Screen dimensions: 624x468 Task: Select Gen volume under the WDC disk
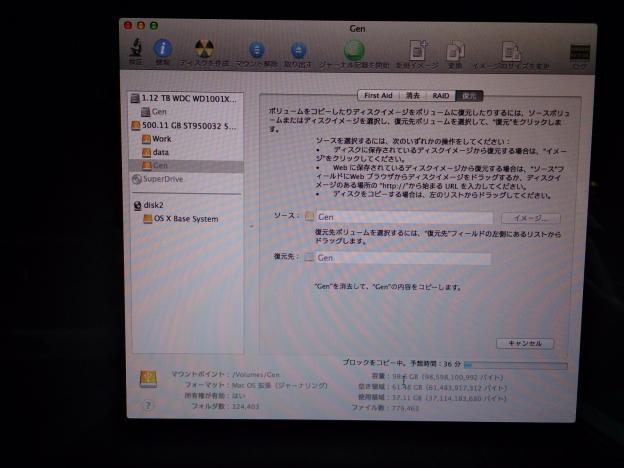coord(186,112)
